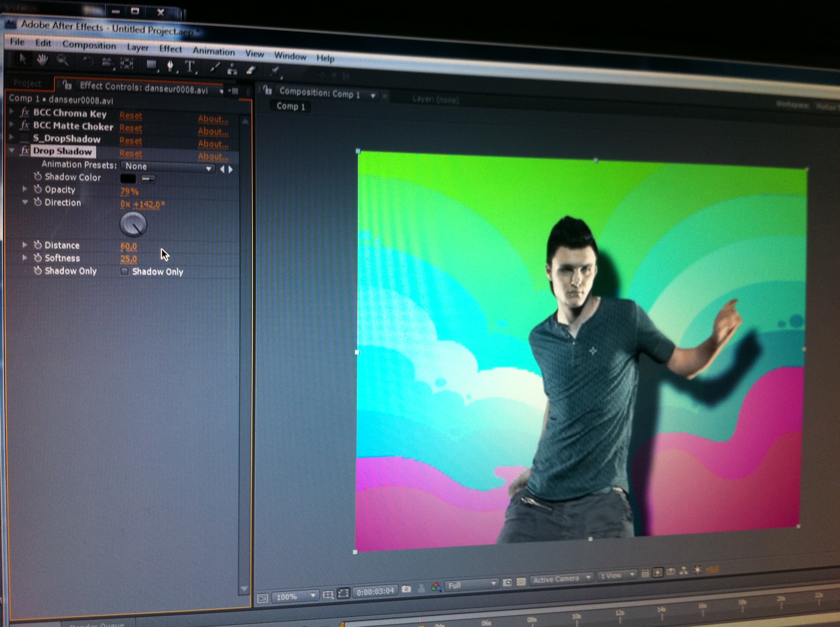Select the Pen tool

(x=170, y=66)
